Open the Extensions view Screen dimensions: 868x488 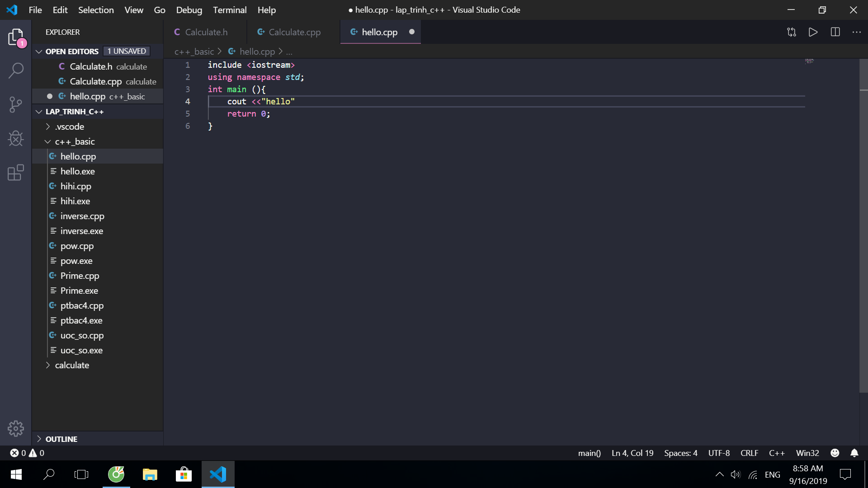[x=16, y=173]
